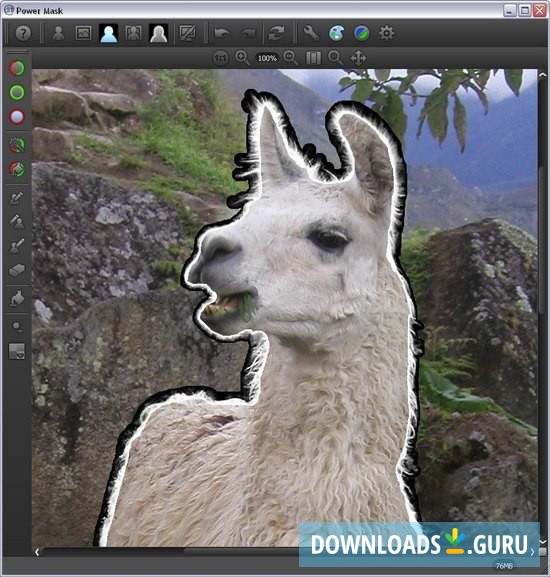The height and width of the screenshot is (577, 550).
Task: Choose the light blue silhouette preview mode
Action: click(x=109, y=33)
